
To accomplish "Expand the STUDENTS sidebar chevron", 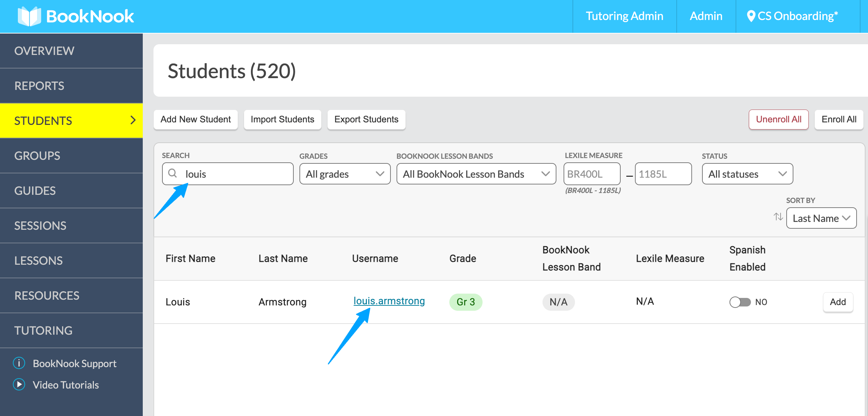I will [x=133, y=120].
